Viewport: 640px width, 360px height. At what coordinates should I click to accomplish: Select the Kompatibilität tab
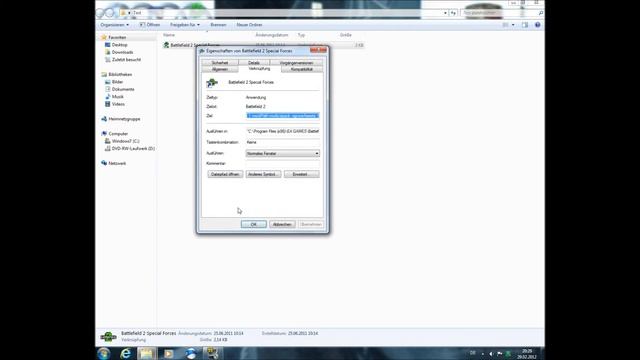[302, 69]
